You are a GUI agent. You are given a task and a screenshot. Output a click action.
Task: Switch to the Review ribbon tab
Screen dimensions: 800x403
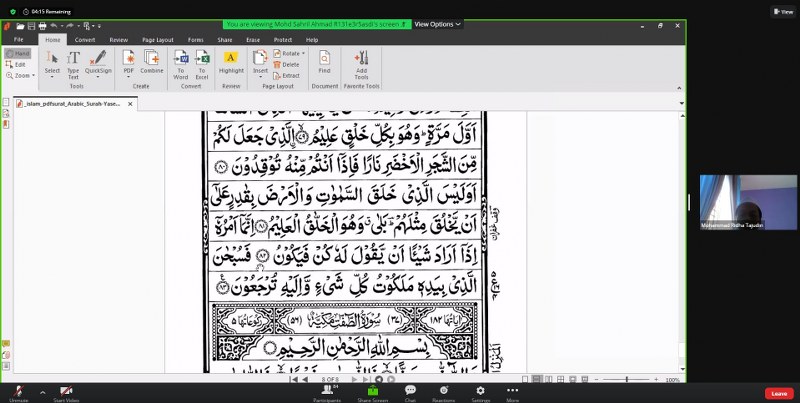(118, 40)
